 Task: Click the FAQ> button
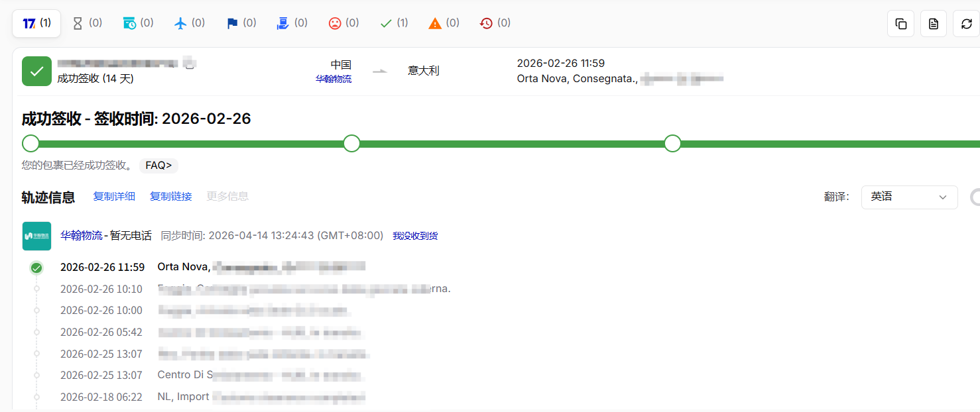point(158,166)
